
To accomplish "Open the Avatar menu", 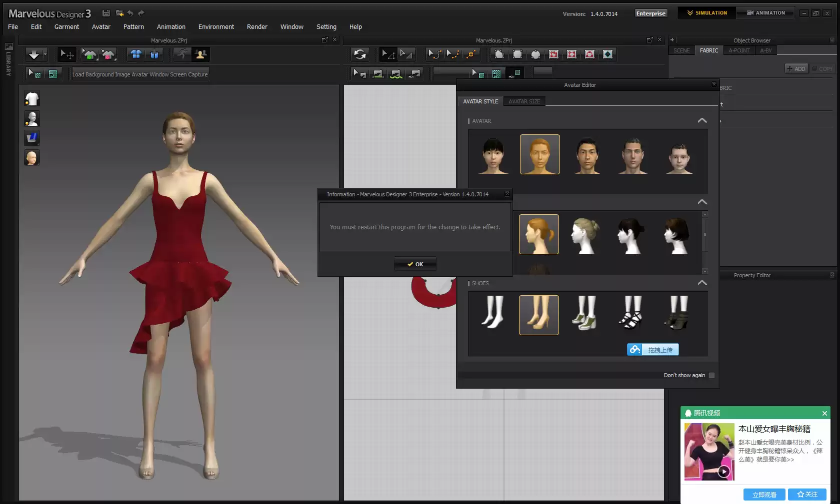I will pos(101,27).
